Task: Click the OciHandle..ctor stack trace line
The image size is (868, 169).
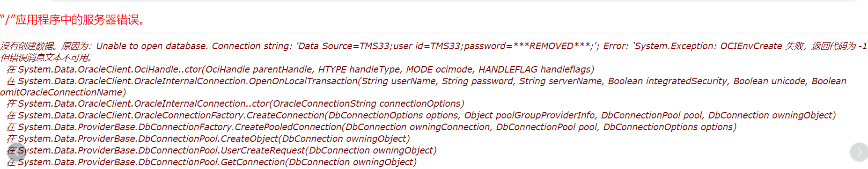Action: [300, 69]
